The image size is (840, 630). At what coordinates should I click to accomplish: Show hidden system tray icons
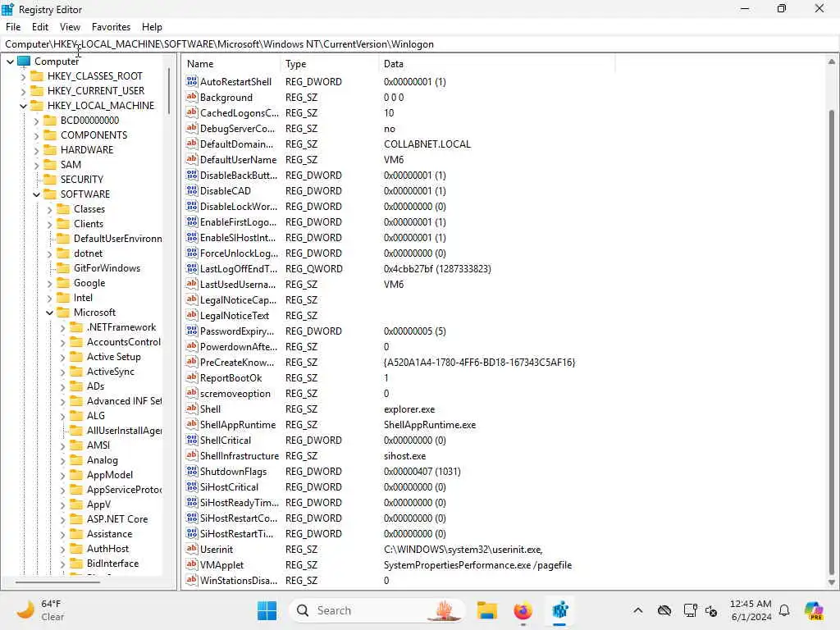click(637, 610)
